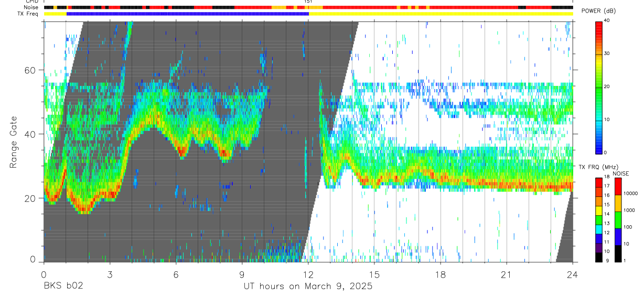Click the 10000 label on the noise legend
Screen dimensions: 644x297
point(631,193)
